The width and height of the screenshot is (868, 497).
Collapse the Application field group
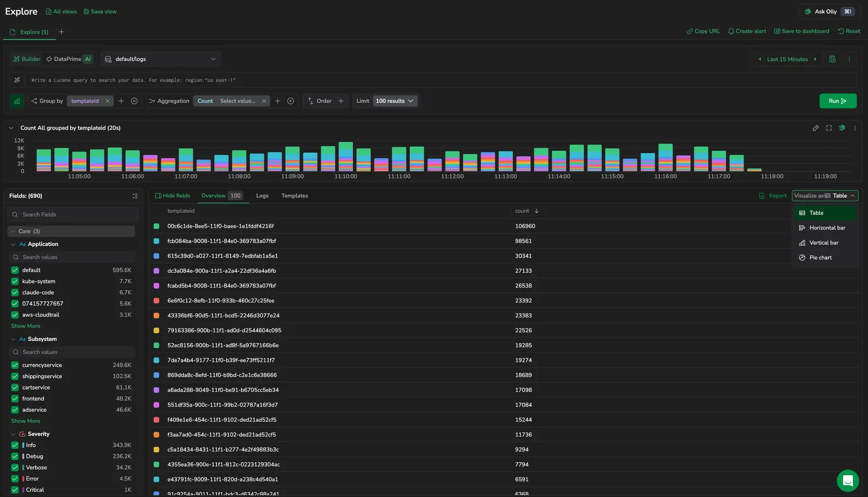point(13,244)
